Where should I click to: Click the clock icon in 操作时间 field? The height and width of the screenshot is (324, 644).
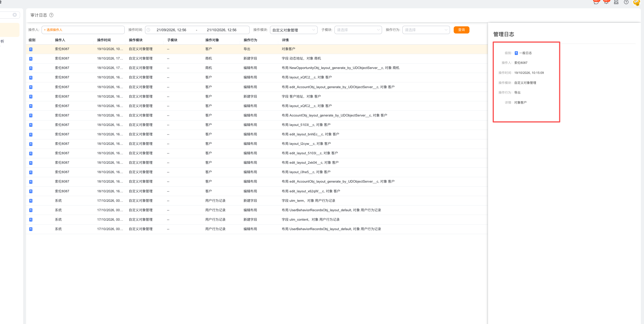148,30
